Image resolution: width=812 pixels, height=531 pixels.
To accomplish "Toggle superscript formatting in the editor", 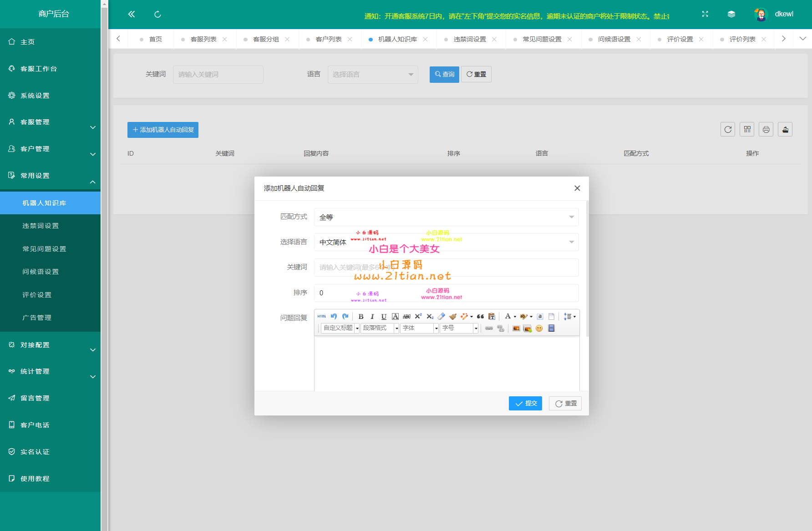I will [x=418, y=316].
